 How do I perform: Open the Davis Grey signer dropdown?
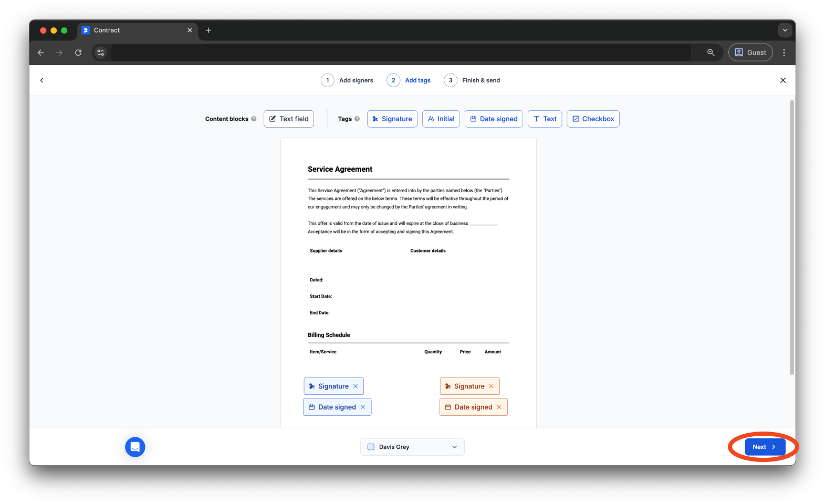[412, 447]
